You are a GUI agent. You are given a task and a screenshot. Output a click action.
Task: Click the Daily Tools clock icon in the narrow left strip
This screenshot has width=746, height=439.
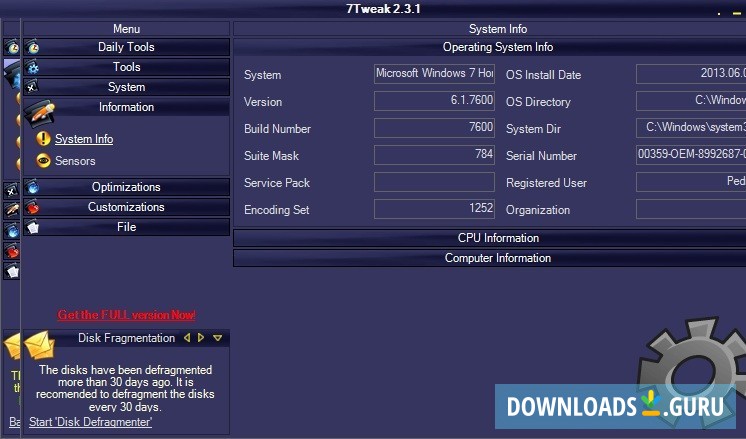point(11,47)
